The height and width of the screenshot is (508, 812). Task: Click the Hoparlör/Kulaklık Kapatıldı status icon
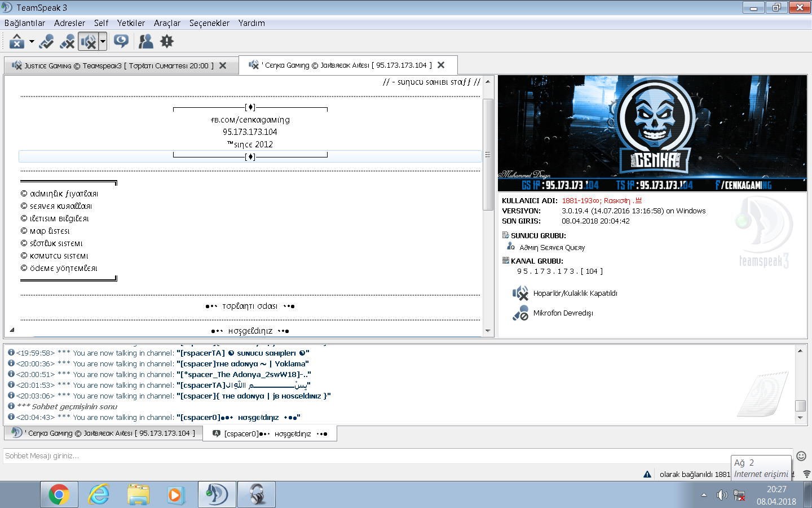point(520,293)
